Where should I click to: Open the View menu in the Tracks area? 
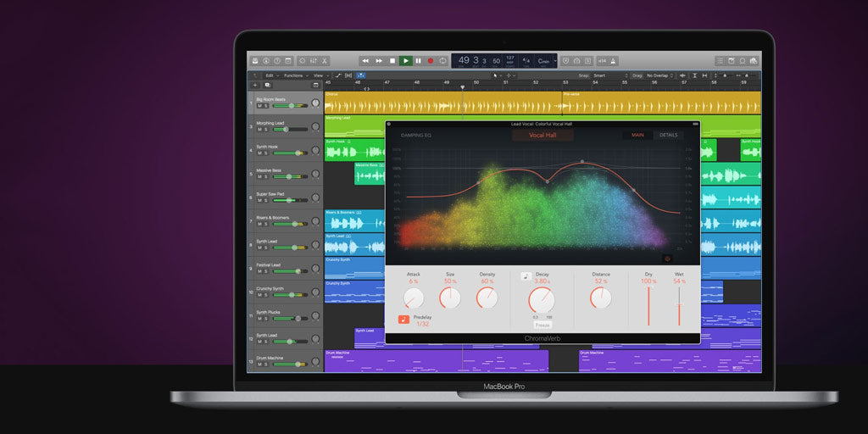coord(320,75)
